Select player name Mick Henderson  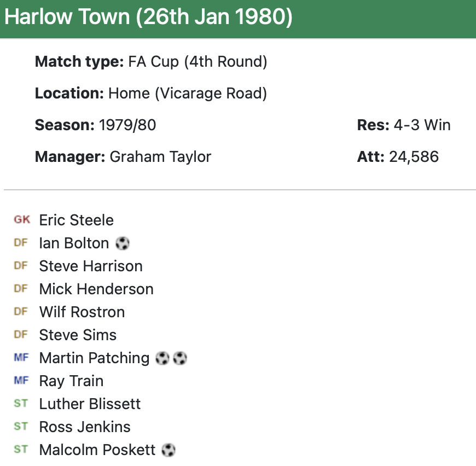[96, 289]
